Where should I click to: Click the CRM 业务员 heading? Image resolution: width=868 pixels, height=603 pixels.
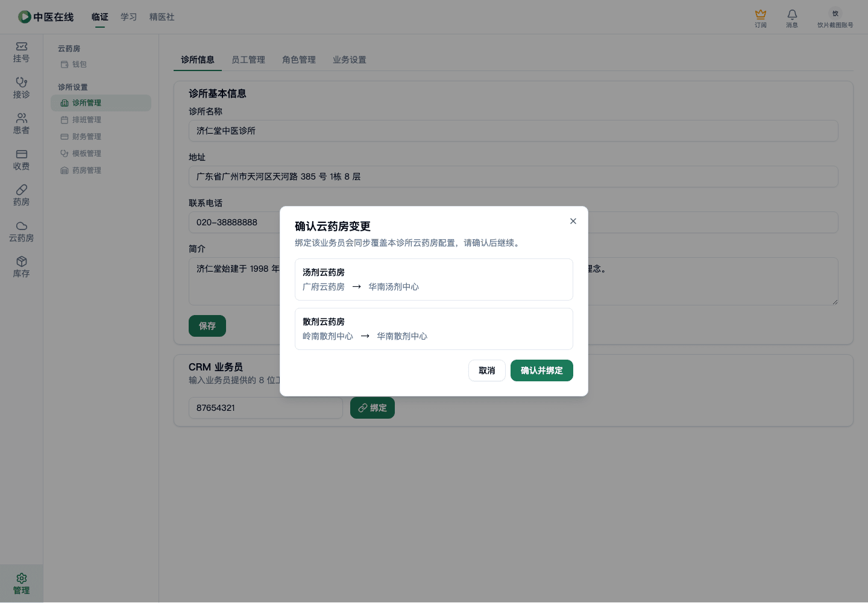click(216, 367)
